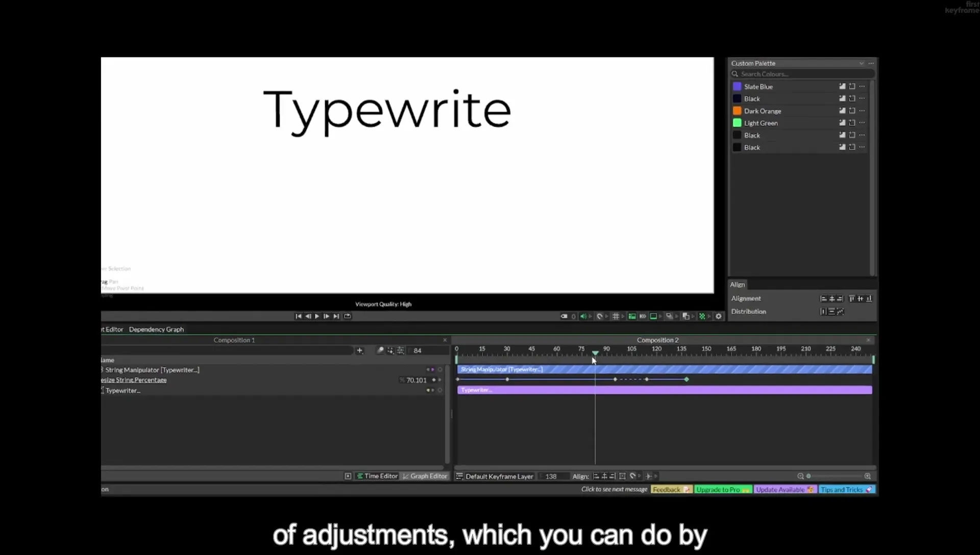Apply Light Green as fill colour icon

[x=842, y=123]
